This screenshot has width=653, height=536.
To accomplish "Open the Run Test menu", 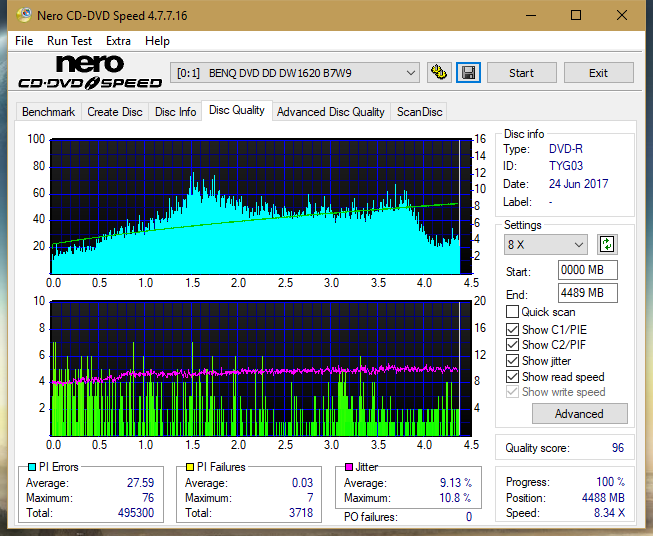I will click(x=69, y=41).
